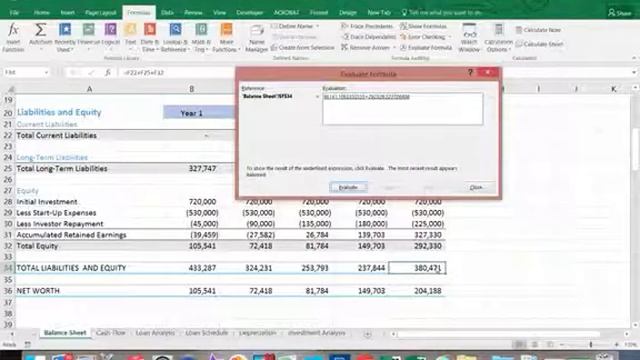Click Close button in dialog
Image resolution: width=640 pixels, height=360 pixels.
pyautogui.click(x=476, y=187)
